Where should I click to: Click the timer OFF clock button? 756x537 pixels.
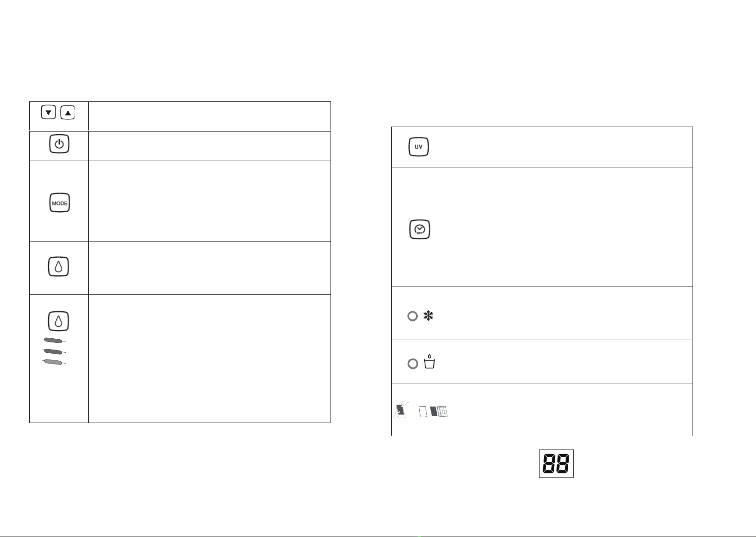(x=420, y=229)
